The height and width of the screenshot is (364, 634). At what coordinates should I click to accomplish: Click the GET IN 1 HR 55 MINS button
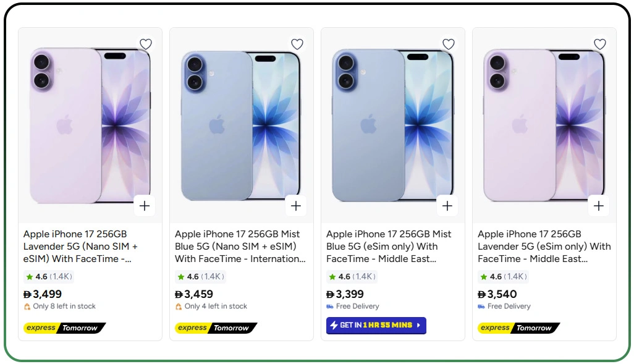click(376, 326)
